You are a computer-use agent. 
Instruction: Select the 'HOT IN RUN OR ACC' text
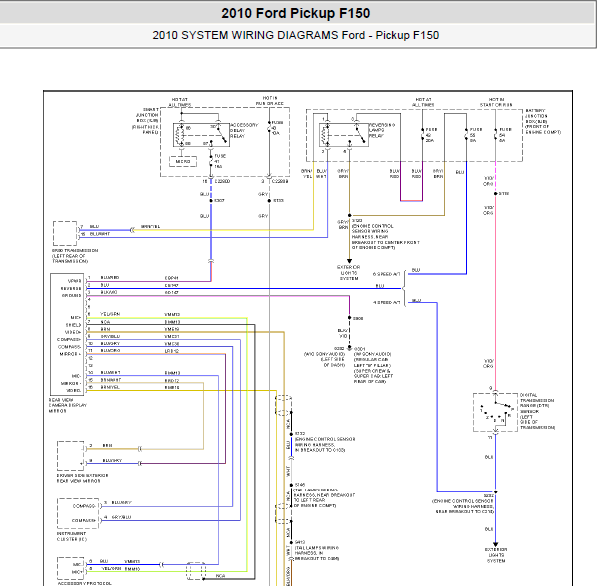tap(270, 101)
